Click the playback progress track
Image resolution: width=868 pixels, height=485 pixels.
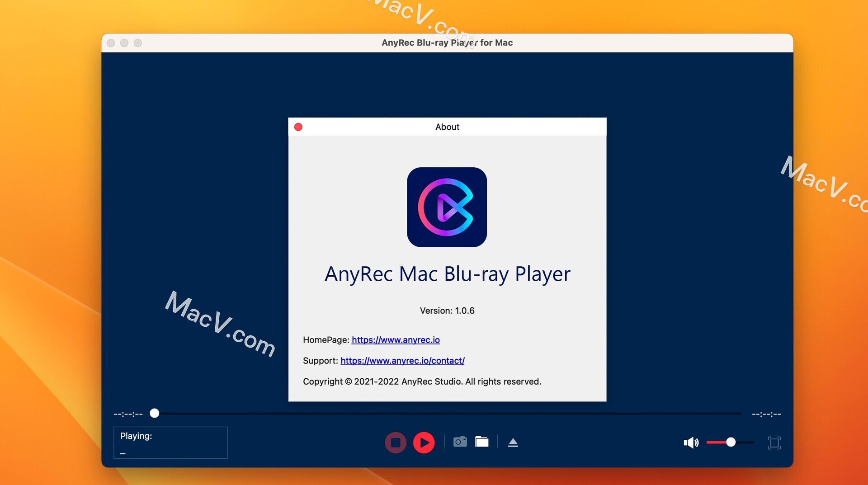pyautogui.click(x=448, y=414)
